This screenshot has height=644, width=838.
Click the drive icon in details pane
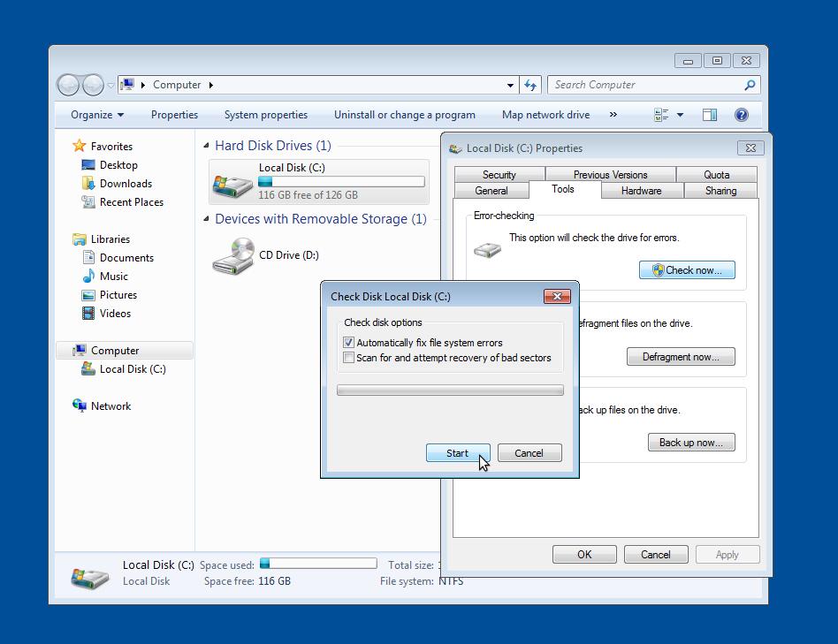tap(90, 578)
